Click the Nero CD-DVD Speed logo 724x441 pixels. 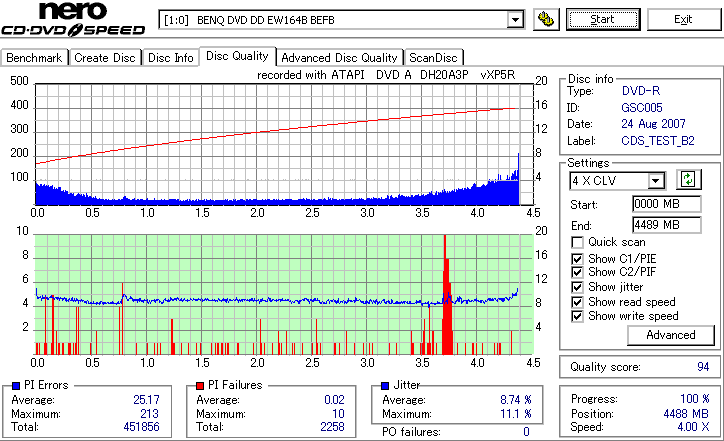pos(73,19)
